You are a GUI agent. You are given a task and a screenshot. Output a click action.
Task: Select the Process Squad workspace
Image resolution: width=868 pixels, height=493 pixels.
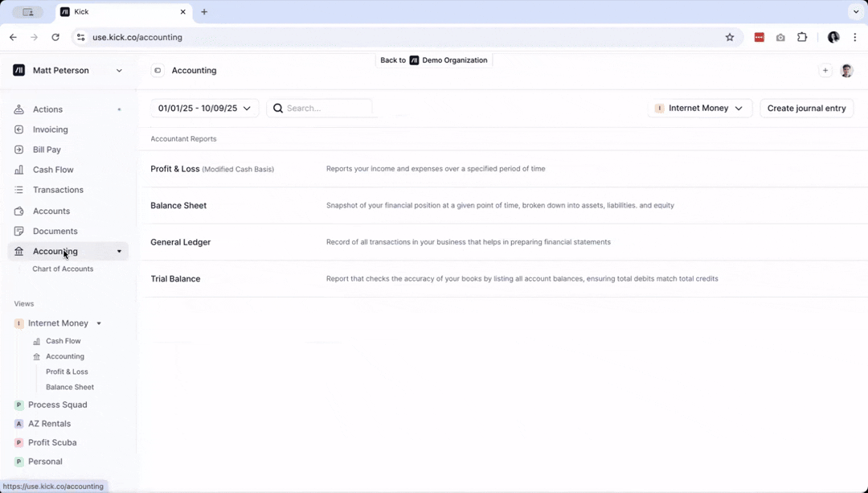59,405
